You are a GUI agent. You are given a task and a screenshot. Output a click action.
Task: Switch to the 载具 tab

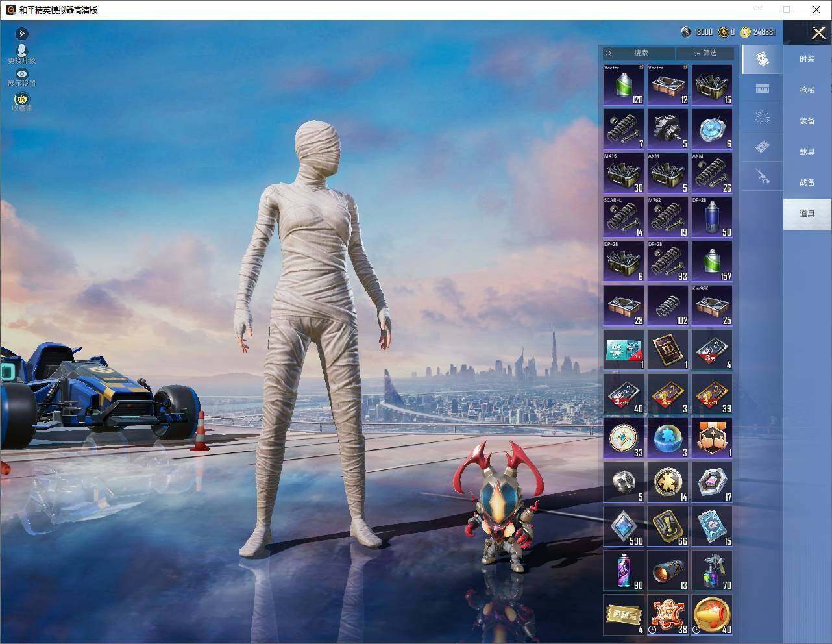[x=807, y=152]
